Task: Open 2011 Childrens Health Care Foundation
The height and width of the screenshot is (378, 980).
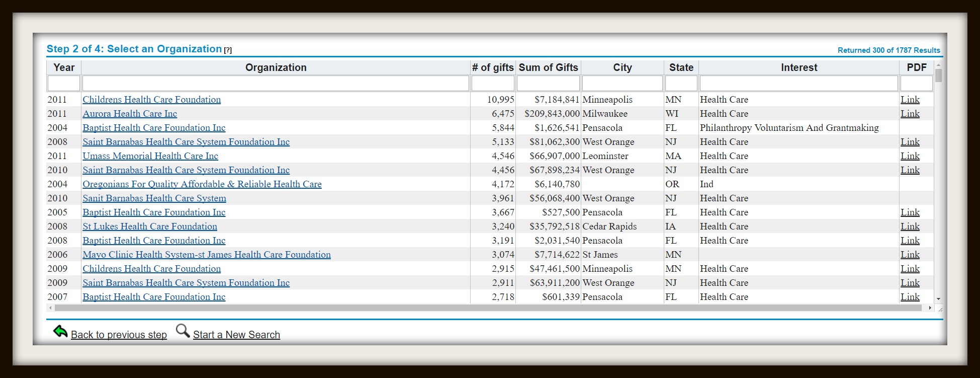Action: click(152, 100)
